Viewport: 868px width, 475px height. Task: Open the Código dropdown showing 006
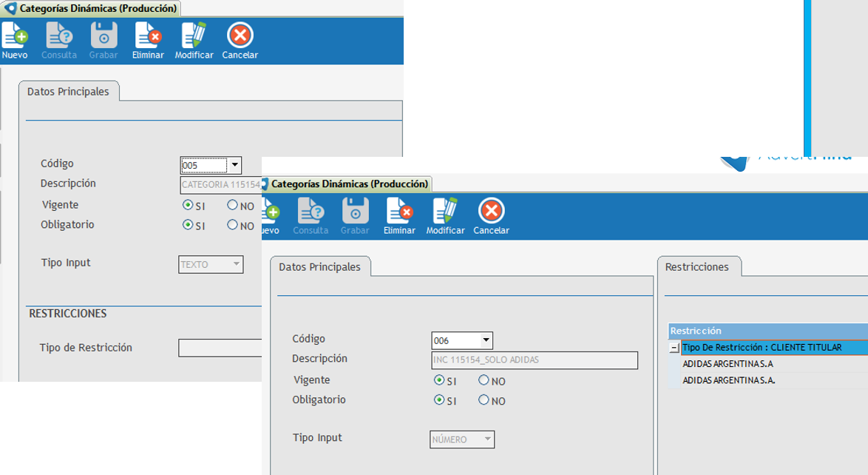[486, 340]
